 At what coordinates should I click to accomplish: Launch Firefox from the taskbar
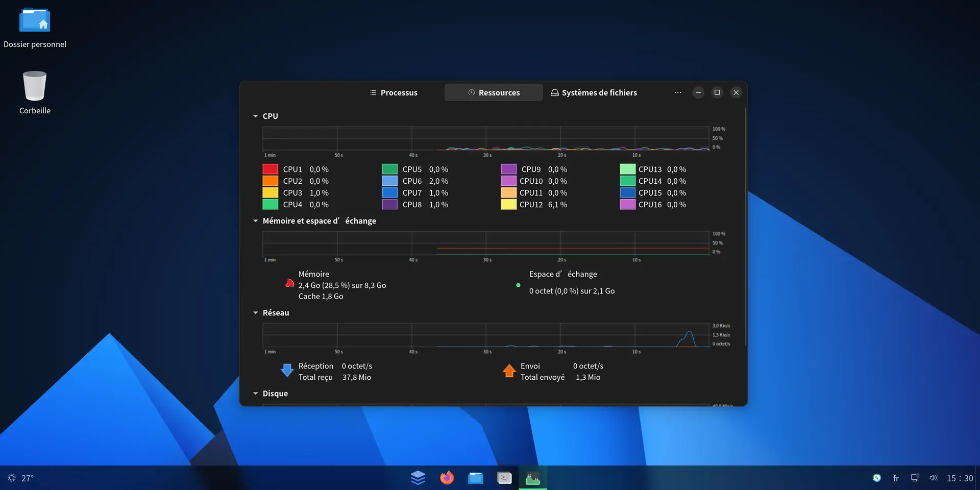[x=447, y=478]
